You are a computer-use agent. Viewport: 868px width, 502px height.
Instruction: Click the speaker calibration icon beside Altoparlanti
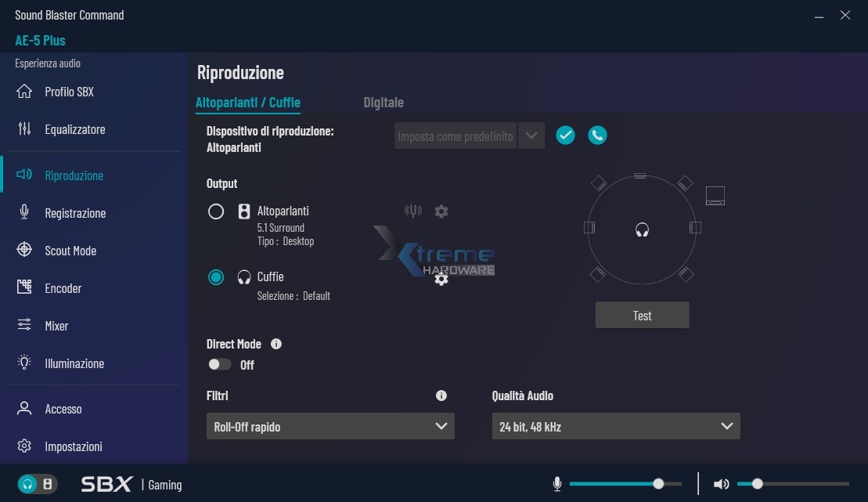point(413,211)
